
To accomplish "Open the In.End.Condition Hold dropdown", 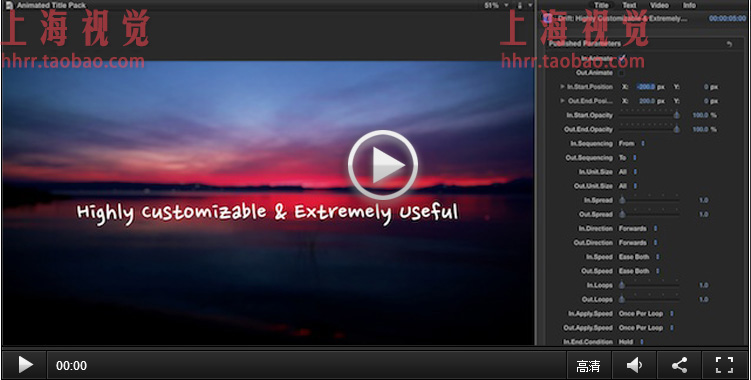I will pos(631,342).
